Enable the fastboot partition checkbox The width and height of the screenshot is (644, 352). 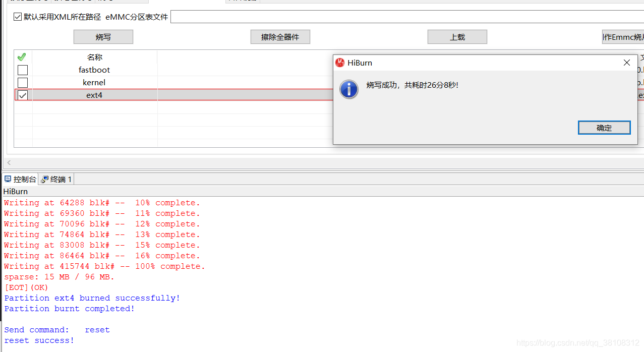[22, 70]
